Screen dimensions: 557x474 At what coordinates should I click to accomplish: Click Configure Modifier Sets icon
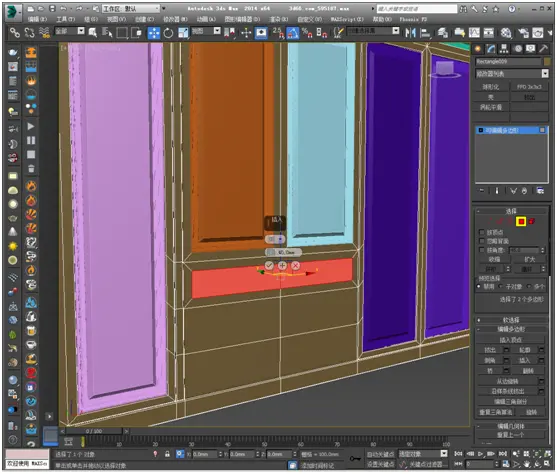click(x=540, y=191)
